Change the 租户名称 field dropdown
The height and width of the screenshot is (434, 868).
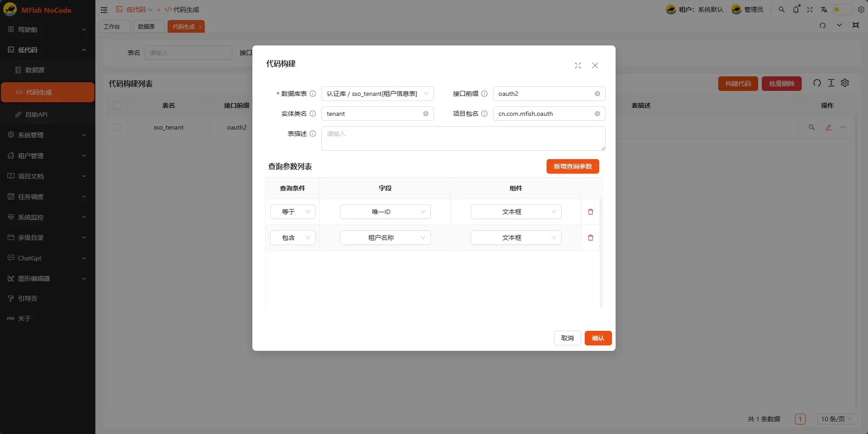385,238
